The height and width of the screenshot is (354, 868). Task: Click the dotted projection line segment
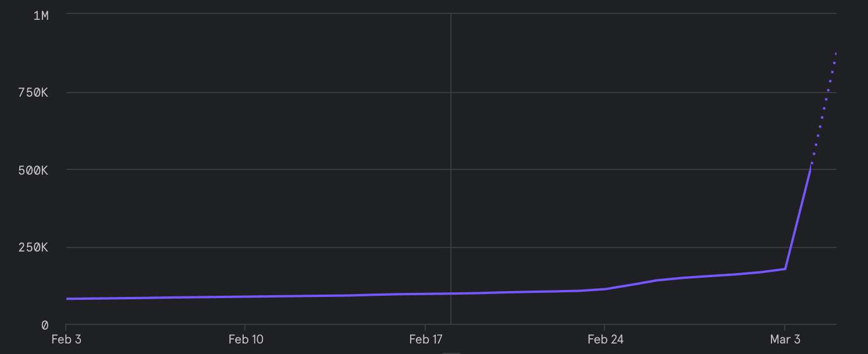(x=823, y=111)
